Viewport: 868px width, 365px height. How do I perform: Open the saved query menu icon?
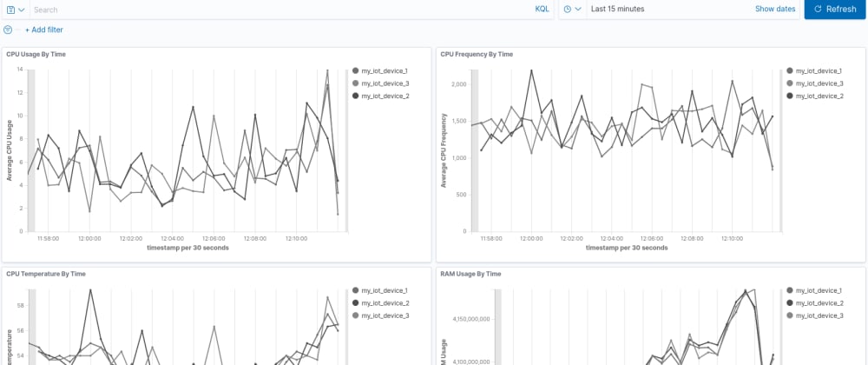tap(16, 10)
